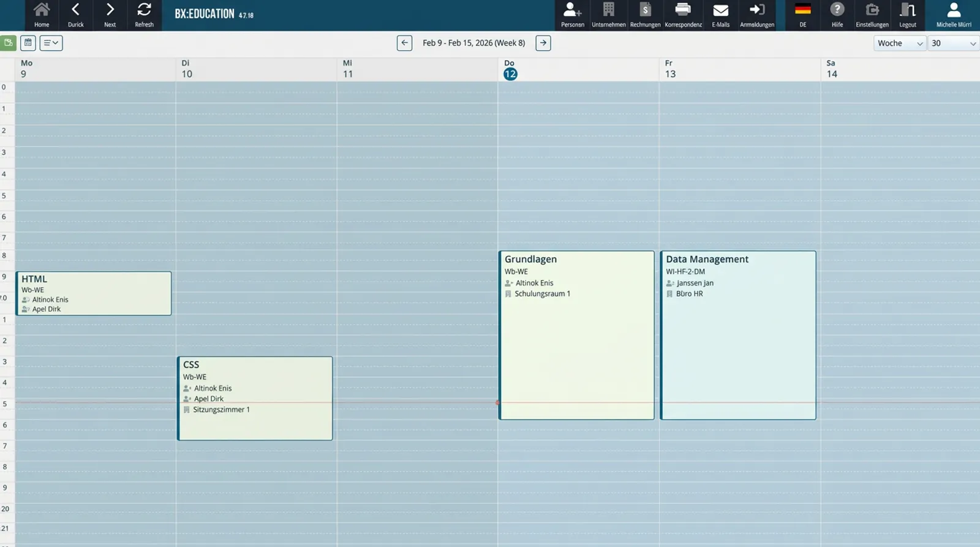Select Sa 14 column header

[900, 69]
